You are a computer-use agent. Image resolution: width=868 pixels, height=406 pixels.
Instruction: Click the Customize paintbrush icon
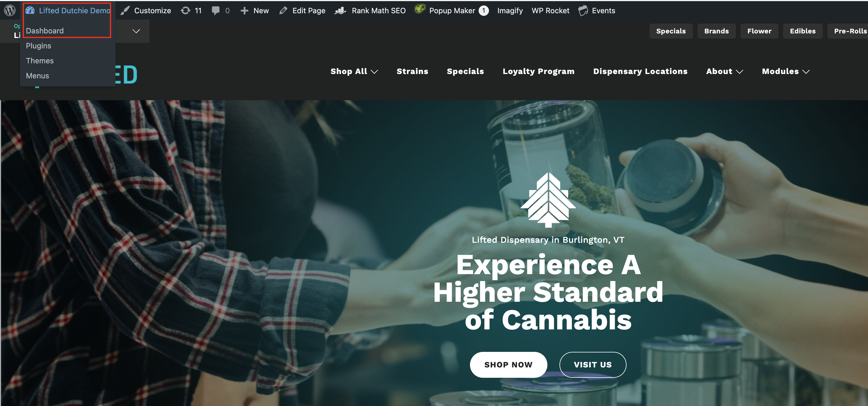tap(125, 10)
